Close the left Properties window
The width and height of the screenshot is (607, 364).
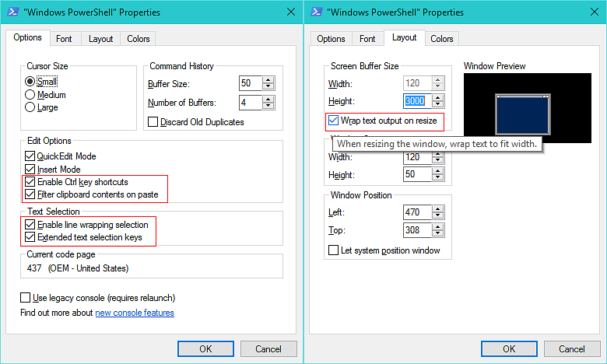(291, 12)
